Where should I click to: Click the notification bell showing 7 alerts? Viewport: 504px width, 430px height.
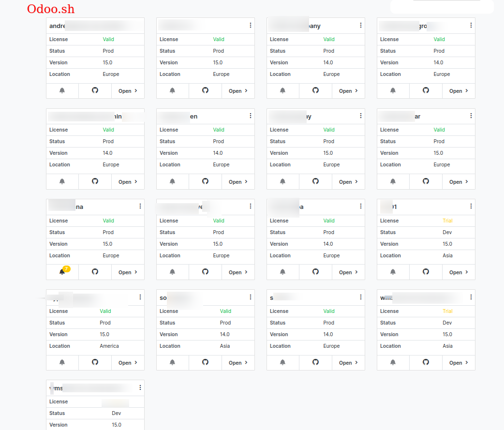[x=62, y=272]
